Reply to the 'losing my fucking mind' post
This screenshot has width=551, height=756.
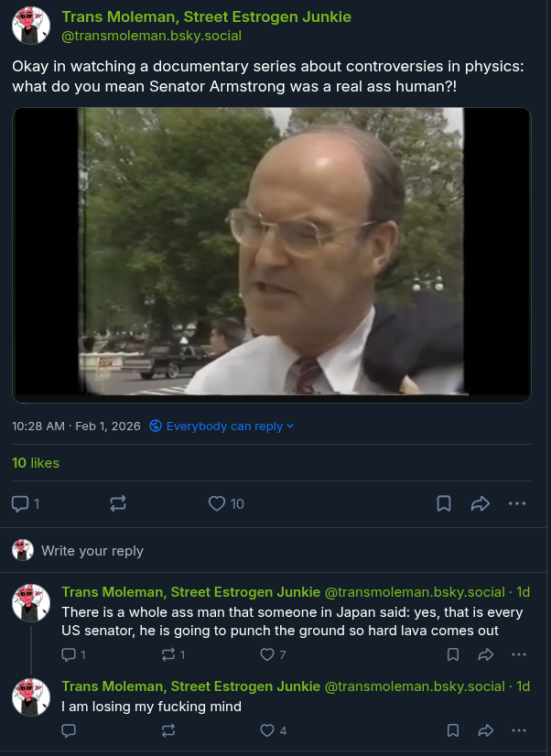[69, 730]
